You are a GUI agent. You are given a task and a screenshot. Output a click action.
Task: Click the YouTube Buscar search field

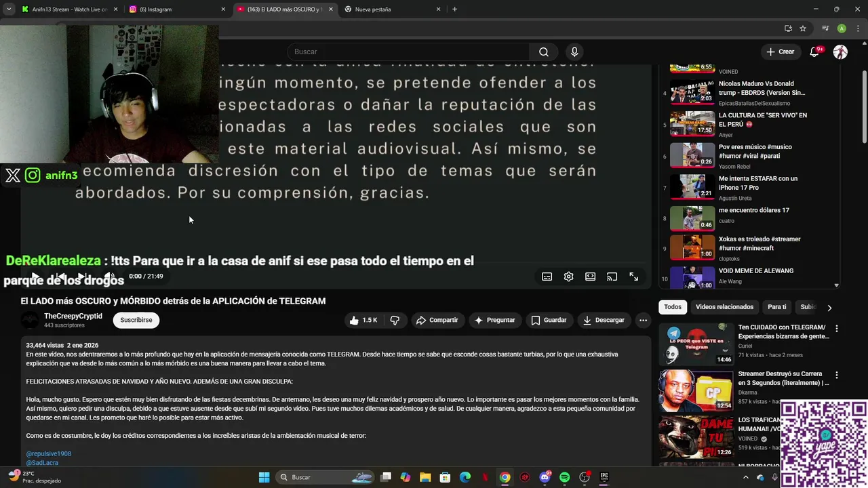coord(408,52)
